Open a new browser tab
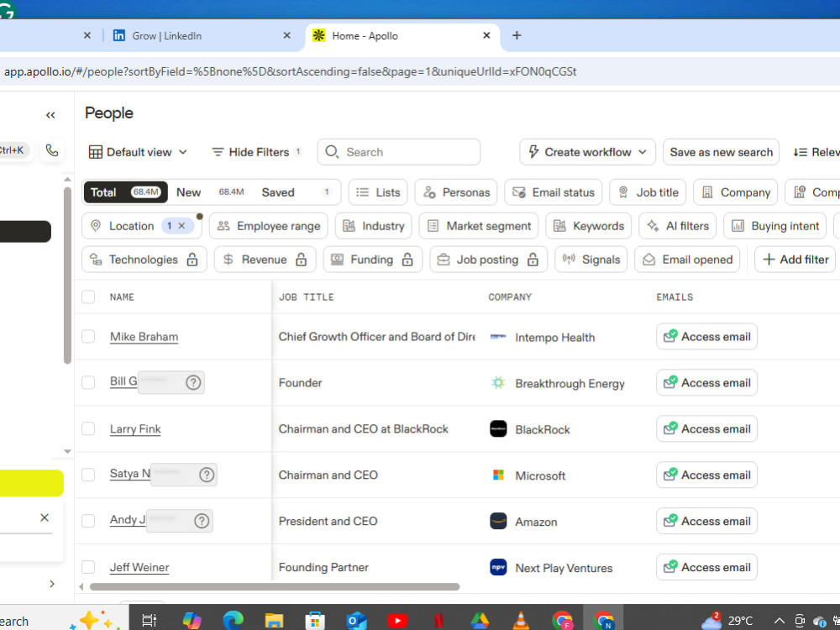 (x=517, y=35)
